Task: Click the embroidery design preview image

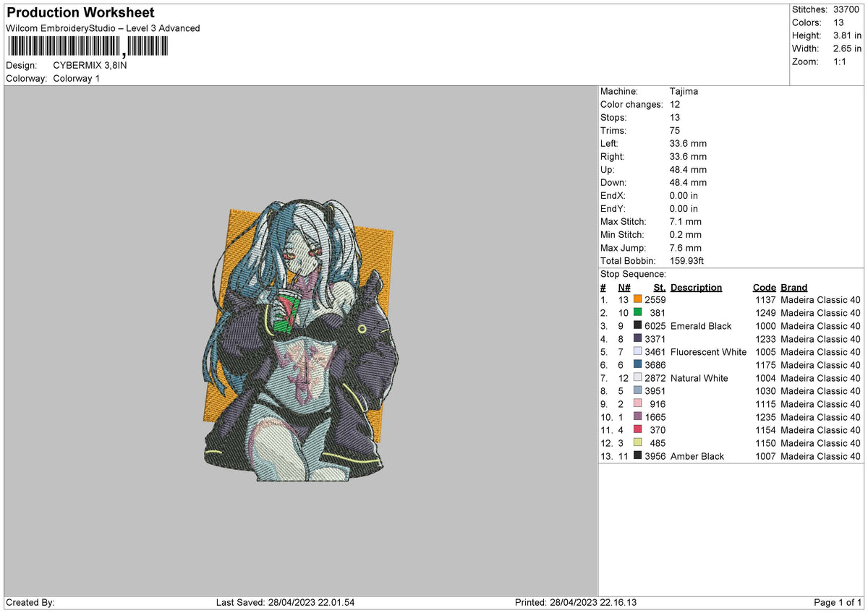Action: pos(300,340)
